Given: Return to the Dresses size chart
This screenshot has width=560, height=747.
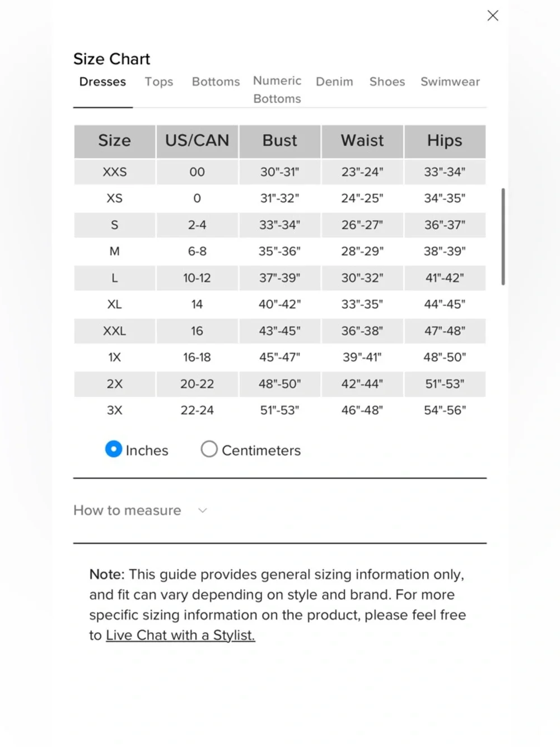Looking at the screenshot, I should 102,82.
